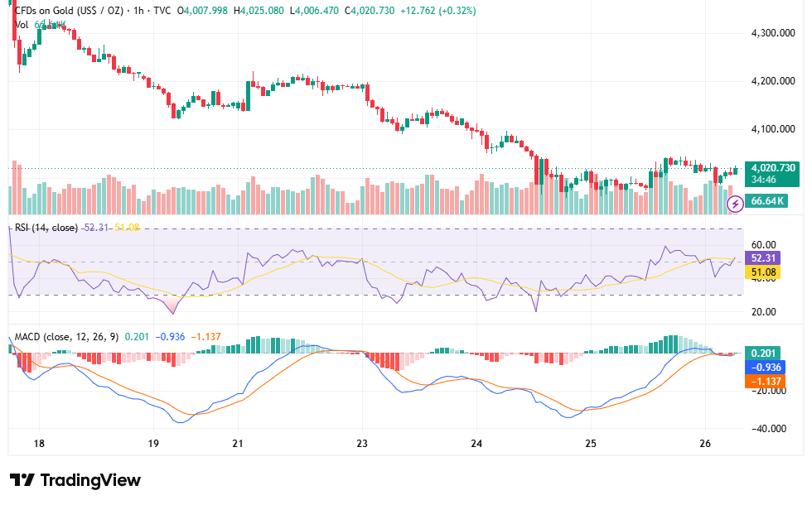
Task: Click date marker 25 on time axis
Action: point(590,444)
